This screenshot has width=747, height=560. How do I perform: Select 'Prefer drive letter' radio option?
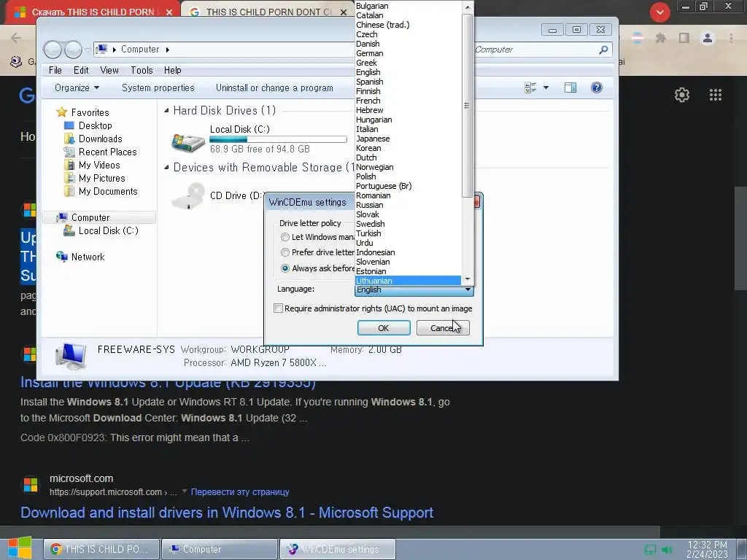[x=285, y=252]
